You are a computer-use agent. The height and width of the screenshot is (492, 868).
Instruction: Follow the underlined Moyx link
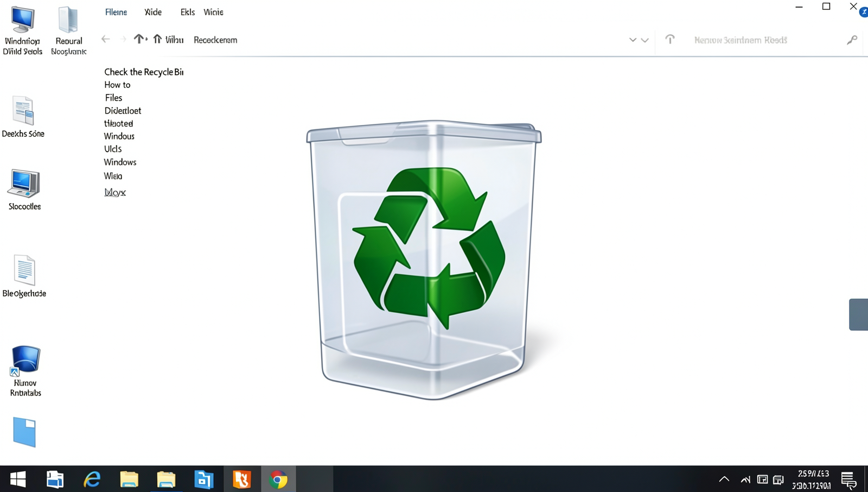(115, 192)
